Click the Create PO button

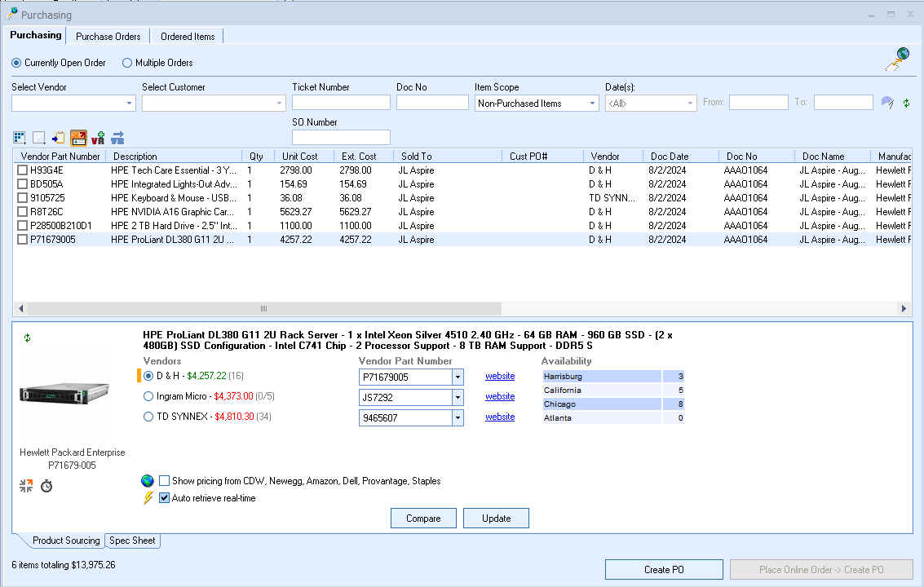tap(664, 570)
